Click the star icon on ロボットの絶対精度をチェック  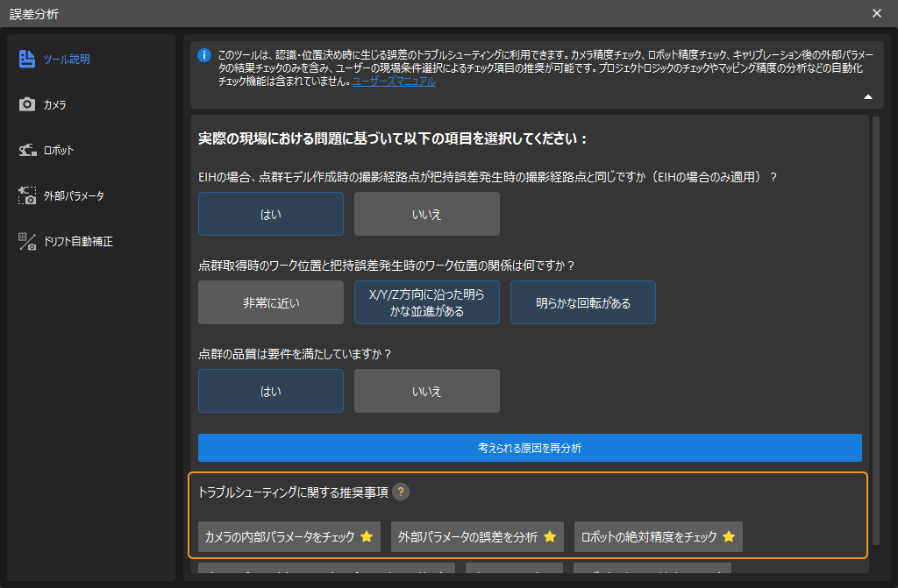pyautogui.click(x=729, y=536)
